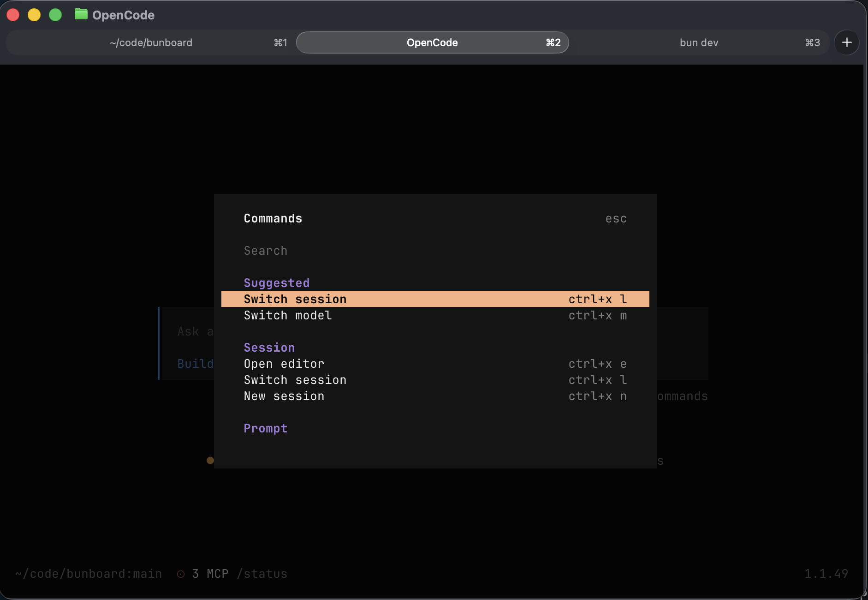This screenshot has height=600, width=868.
Task: Select the Open editor command
Action: [435, 364]
